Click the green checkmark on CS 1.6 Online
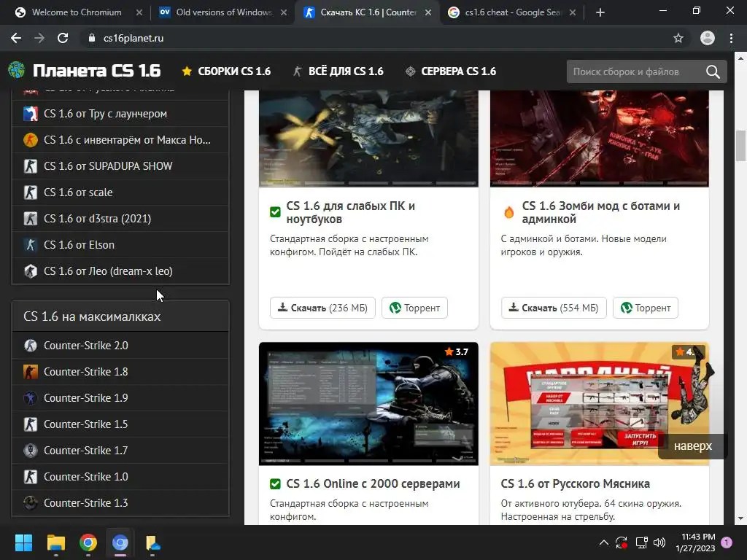 click(x=275, y=484)
